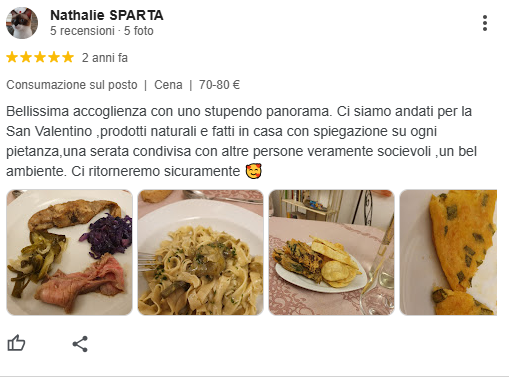Open Nathalie SPARTA's cat profile avatar
The width and height of the screenshot is (509, 381).
(x=22, y=23)
